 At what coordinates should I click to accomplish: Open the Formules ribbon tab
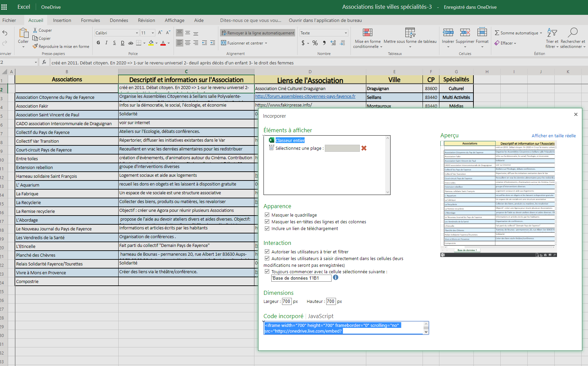tap(90, 20)
